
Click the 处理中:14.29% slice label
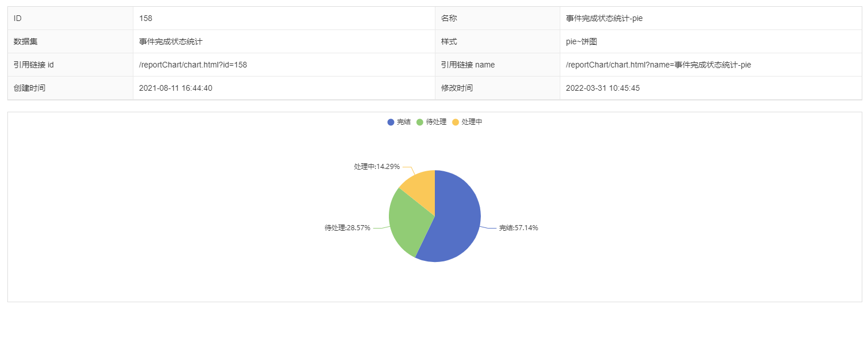[377, 167]
